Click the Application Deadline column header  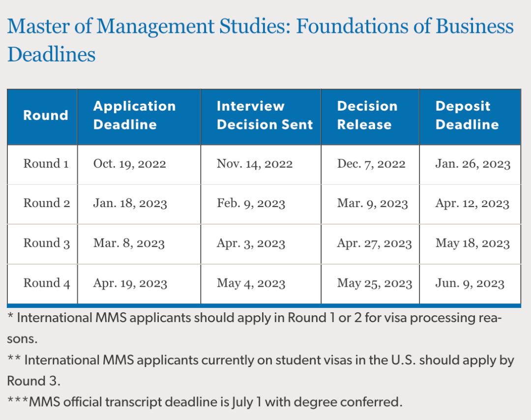[x=134, y=116]
